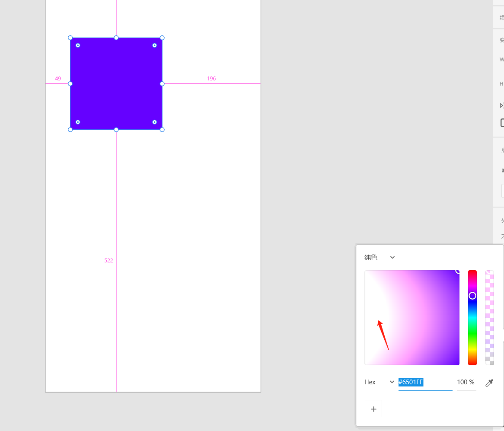Click the frame icon below the play icon
This screenshot has width=504, height=431.
click(502, 122)
